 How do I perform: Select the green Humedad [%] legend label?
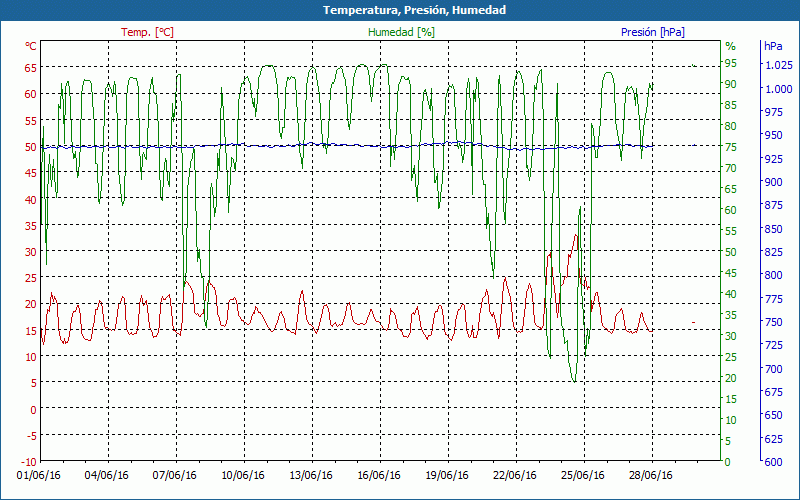point(401,32)
